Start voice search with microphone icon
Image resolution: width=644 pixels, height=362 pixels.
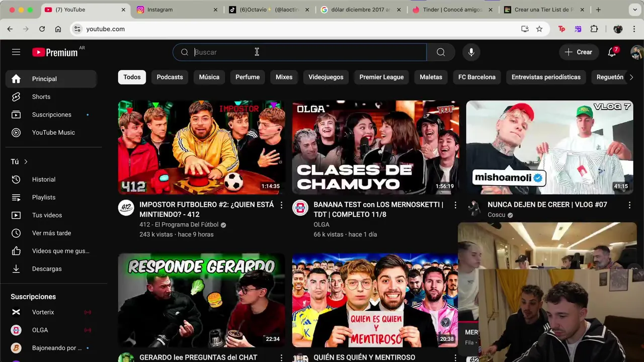pos(471,52)
